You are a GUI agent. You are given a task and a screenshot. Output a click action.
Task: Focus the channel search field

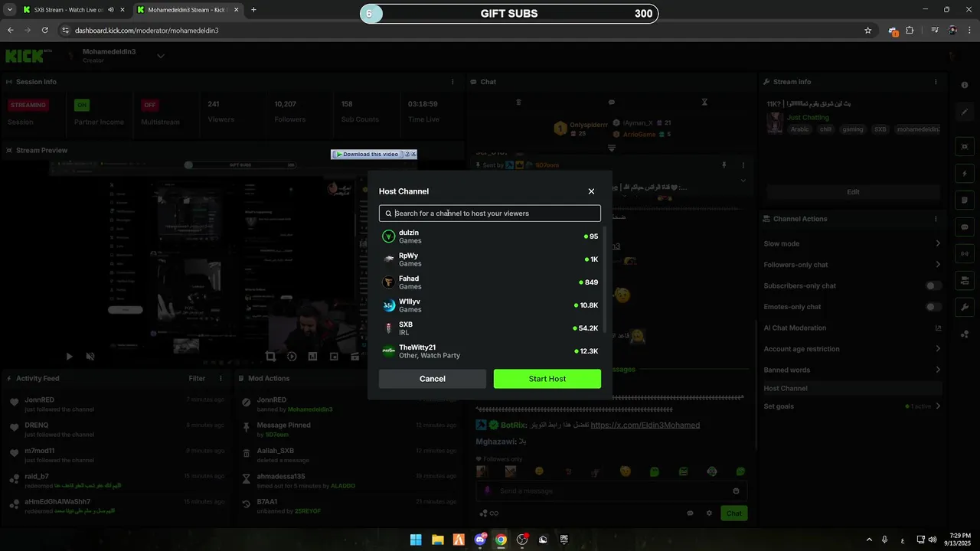pyautogui.click(x=490, y=214)
